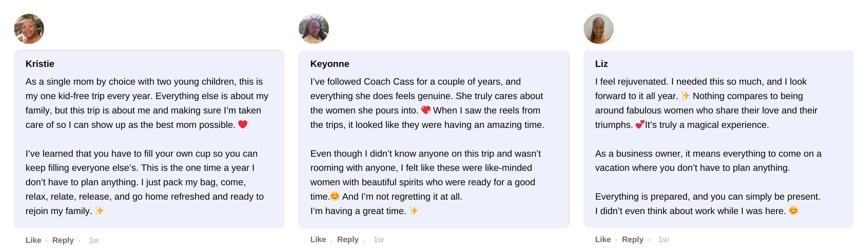The image size is (868, 252).
Task: Reply to Kristie's comment
Action: (63, 240)
